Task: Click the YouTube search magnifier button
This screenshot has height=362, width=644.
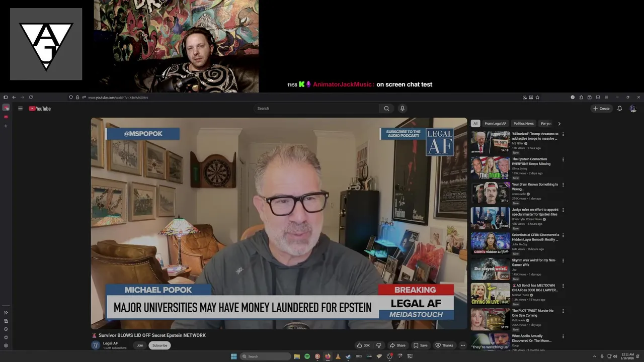Action: click(386, 109)
